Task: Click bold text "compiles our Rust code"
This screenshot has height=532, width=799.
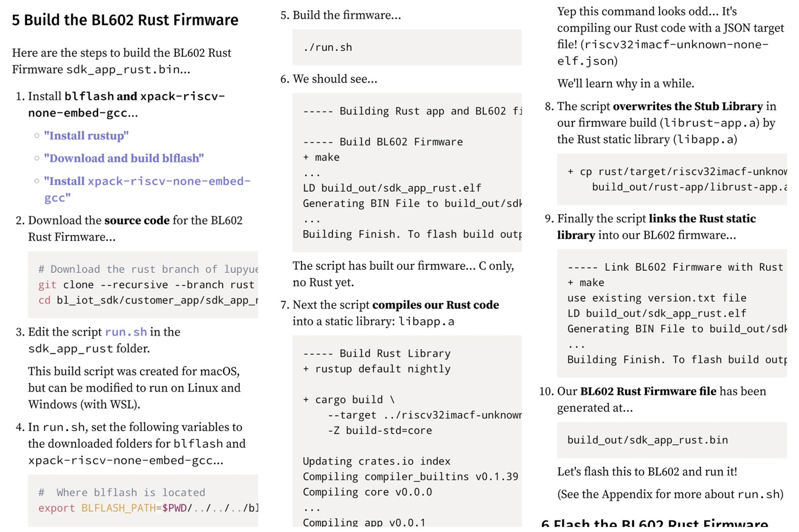Action: (x=436, y=305)
